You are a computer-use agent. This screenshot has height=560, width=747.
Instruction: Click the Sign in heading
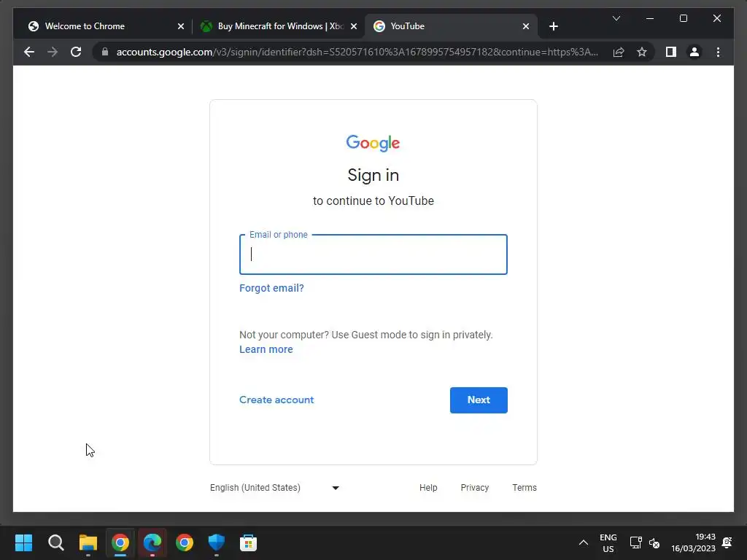(373, 175)
